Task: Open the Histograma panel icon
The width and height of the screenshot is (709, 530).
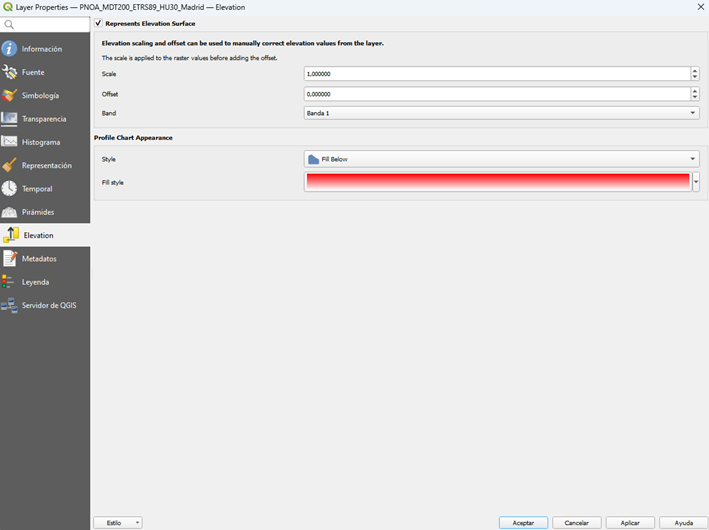Action: [10, 142]
